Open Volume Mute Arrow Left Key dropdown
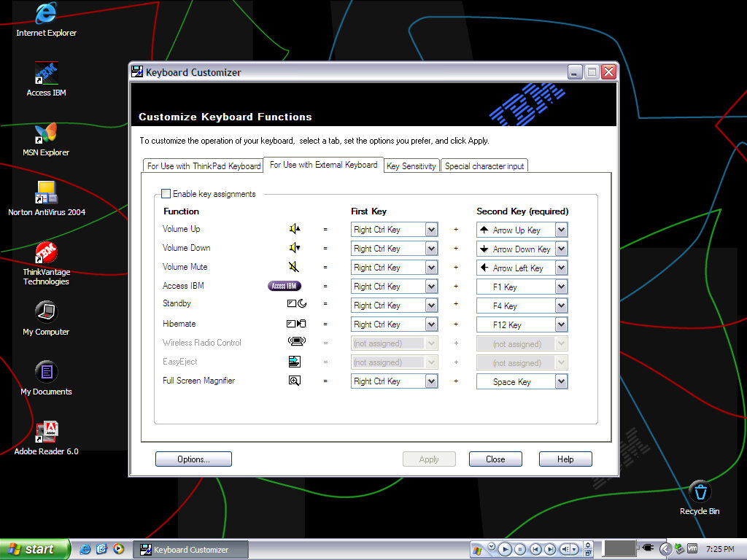 (x=561, y=268)
